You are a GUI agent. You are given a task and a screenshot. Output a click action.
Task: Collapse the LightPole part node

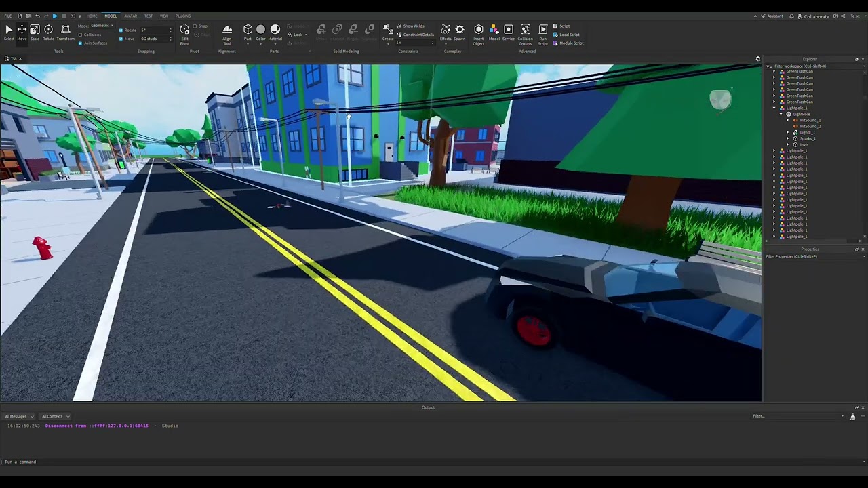[x=781, y=114]
